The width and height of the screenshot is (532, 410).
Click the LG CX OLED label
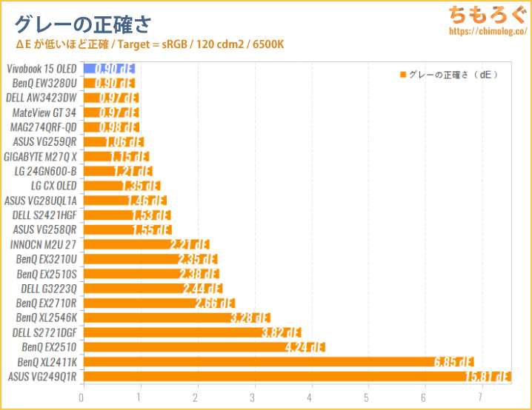tap(54, 186)
